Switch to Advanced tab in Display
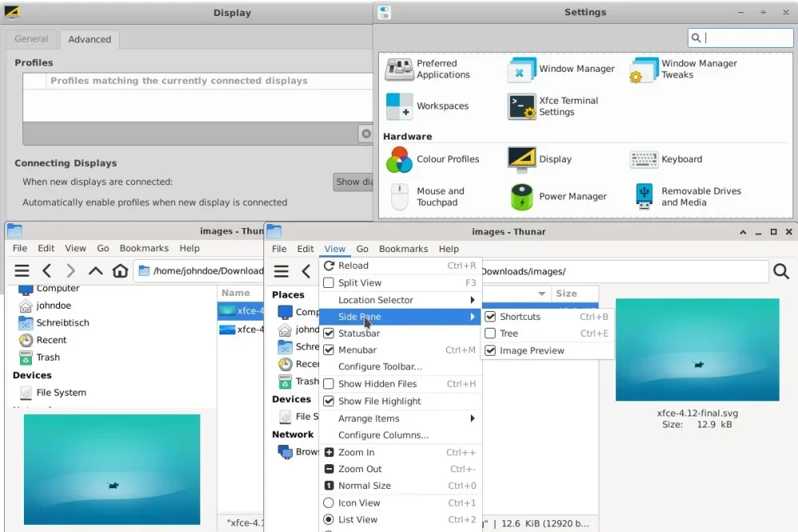 [x=89, y=40]
